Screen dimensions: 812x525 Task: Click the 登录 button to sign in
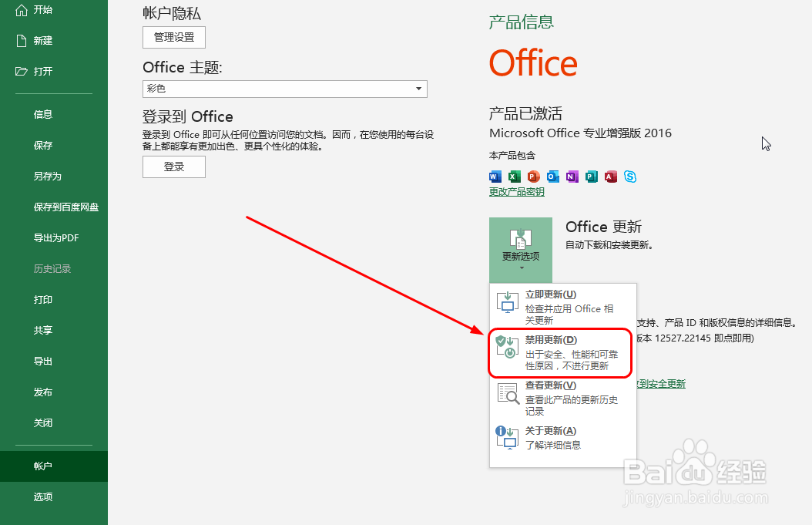click(x=173, y=166)
